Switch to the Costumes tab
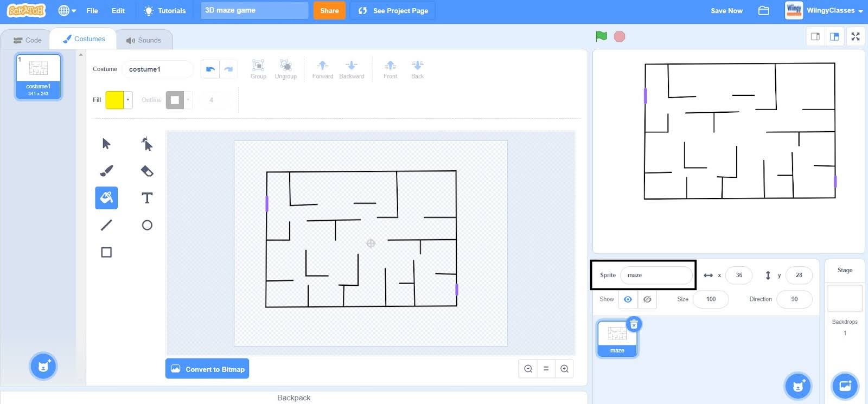The width and height of the screenshot is (868, 404). point(84,39)
